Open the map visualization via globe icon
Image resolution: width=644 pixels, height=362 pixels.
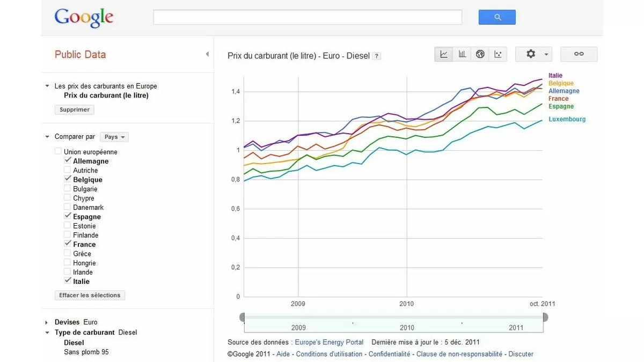tap(480, 54)
